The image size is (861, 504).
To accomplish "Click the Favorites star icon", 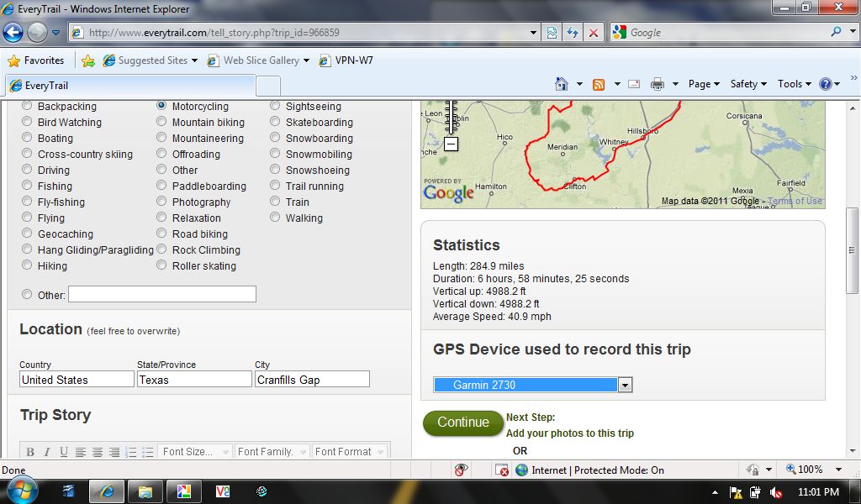I will [x=13, y=60].
